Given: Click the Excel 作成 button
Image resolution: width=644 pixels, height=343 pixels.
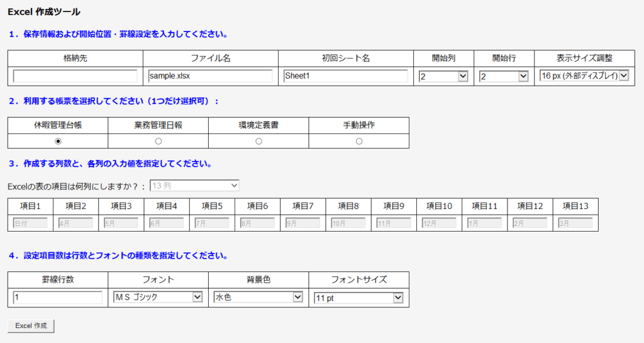Looking at the screenshot, I should [31, 325].
